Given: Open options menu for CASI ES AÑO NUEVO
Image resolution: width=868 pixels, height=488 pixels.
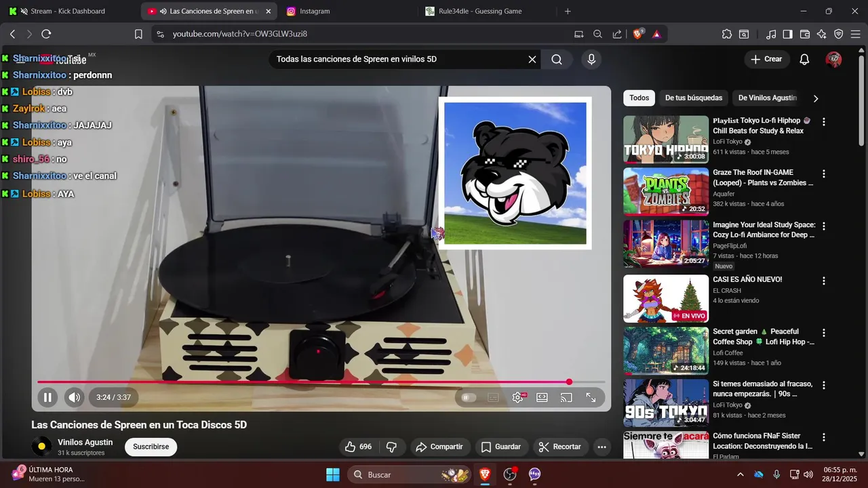Looking at the screenshot, I should coord(824,281).
